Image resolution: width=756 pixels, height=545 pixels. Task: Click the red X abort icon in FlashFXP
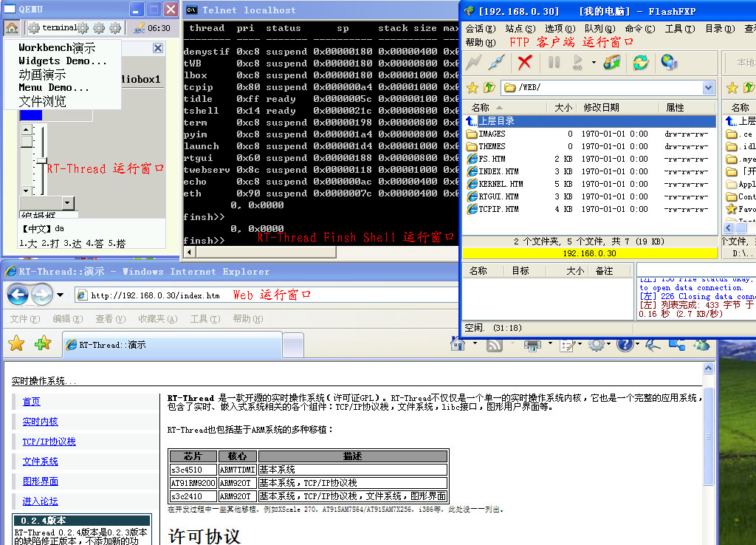525,62
